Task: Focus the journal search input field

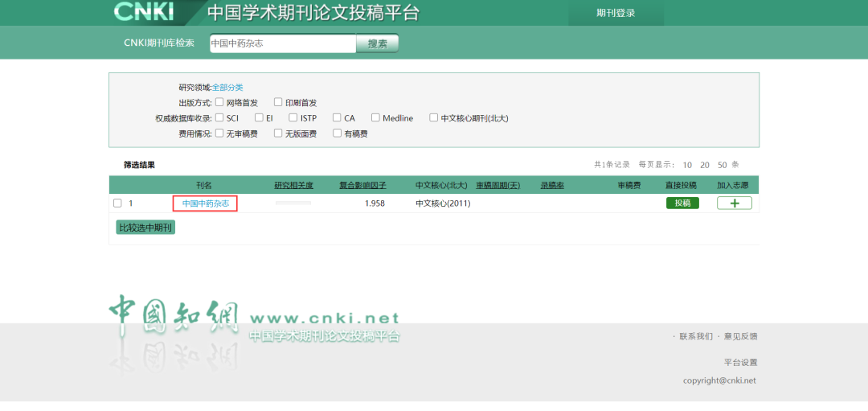Action: click(x=282, y=43)
